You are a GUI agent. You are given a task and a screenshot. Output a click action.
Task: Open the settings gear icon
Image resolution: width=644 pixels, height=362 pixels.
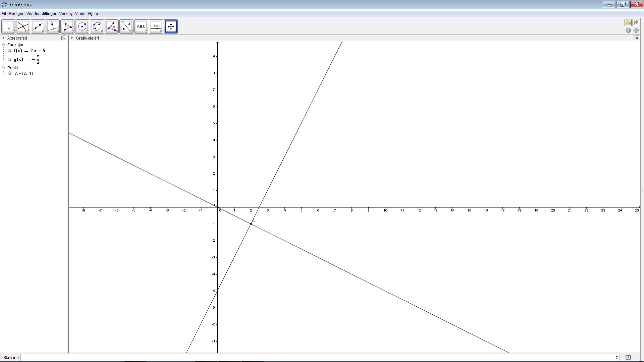[636, 30]
